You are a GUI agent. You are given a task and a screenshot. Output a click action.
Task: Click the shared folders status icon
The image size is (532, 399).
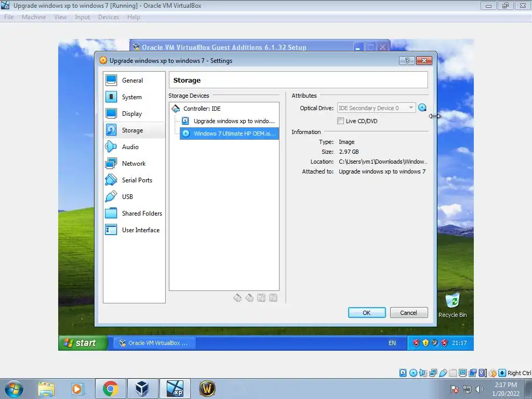(x=453, y=373)
